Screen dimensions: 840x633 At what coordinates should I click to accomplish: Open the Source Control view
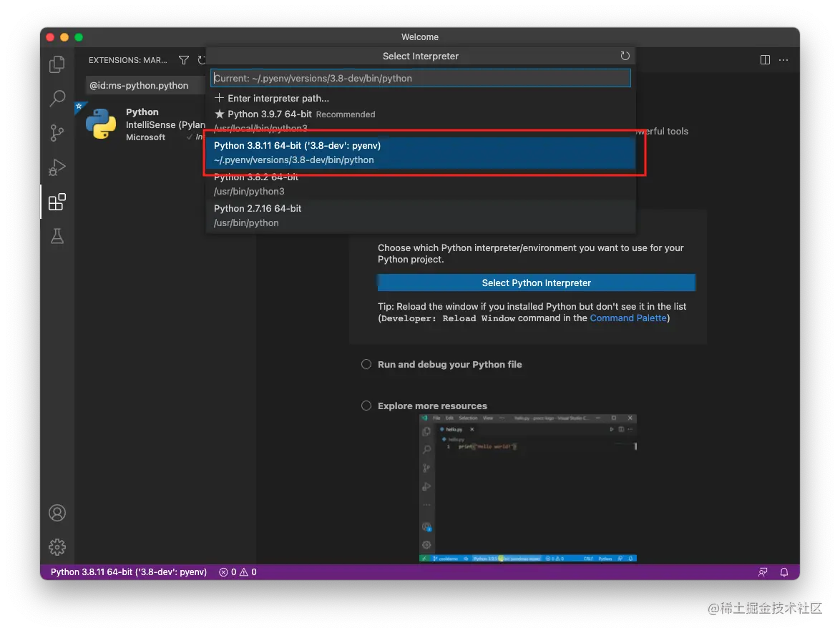pyautogui.click(x=57, y=133)
